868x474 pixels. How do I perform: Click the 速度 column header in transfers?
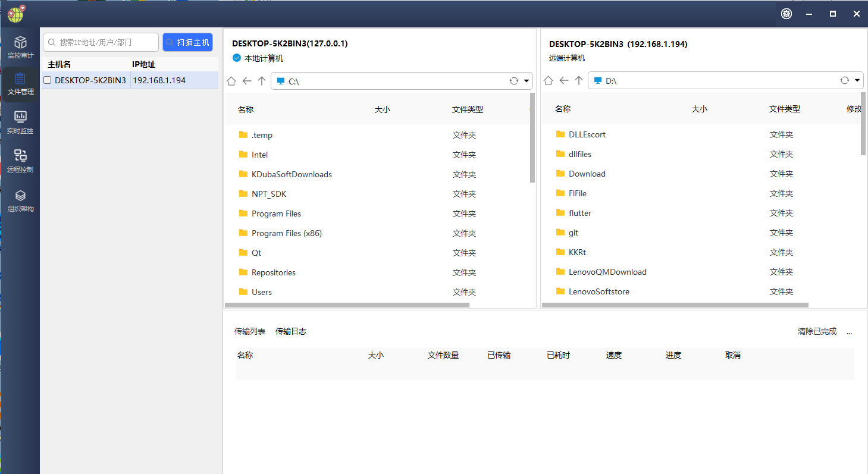point(614,355)
